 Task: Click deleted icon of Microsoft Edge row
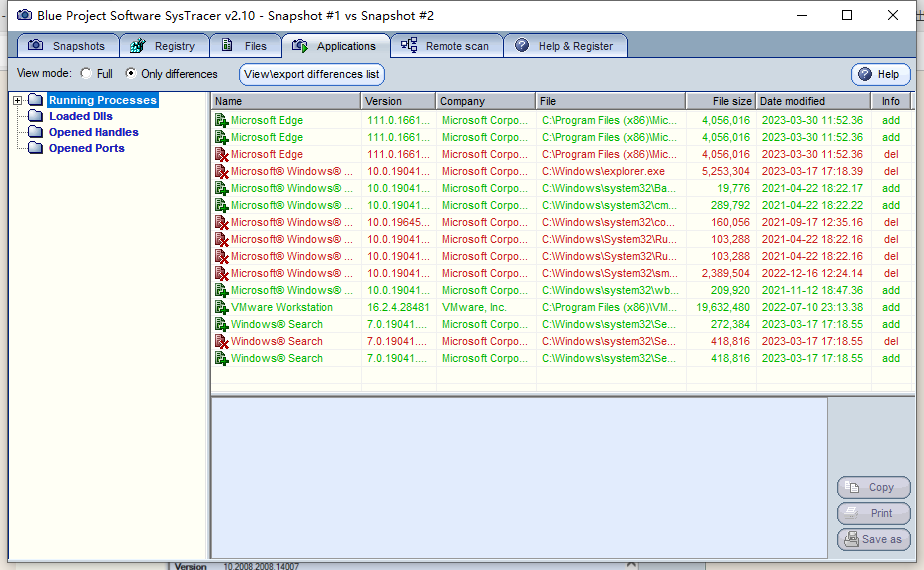point(222,154)
